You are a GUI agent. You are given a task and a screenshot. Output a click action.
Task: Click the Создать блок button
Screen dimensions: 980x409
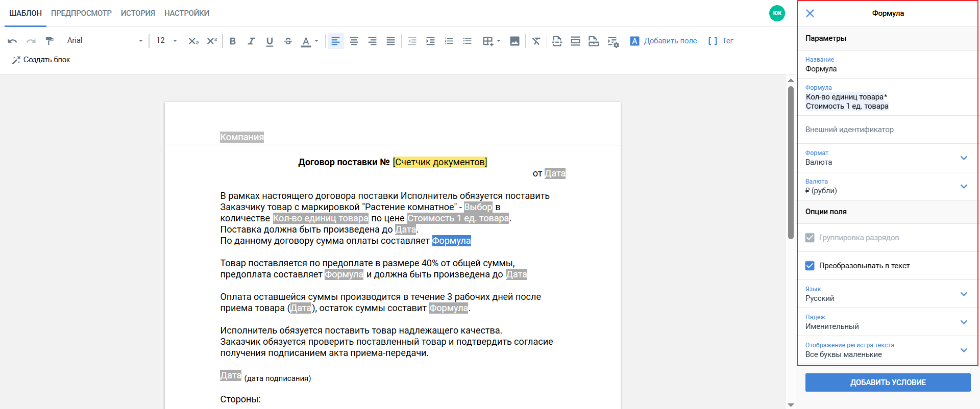[x=41, y=60]
